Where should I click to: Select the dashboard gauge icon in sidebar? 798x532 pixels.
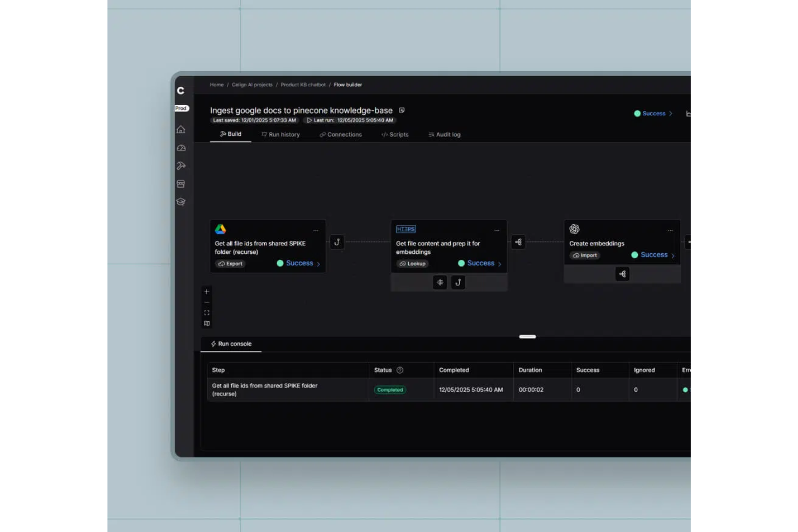(x=181, y=148)
